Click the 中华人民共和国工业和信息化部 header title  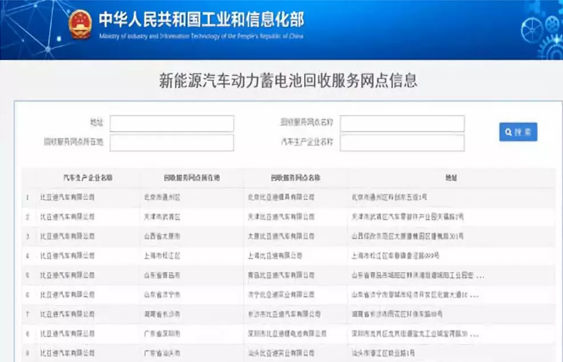201,19
